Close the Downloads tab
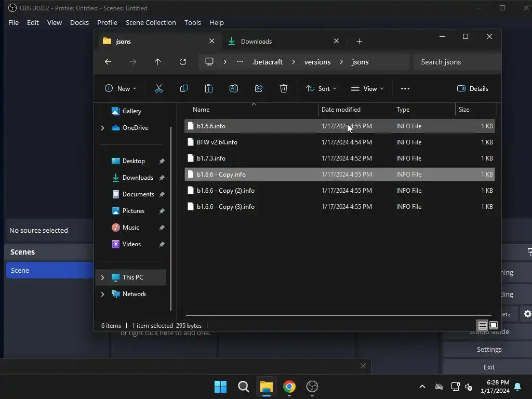 336,41
